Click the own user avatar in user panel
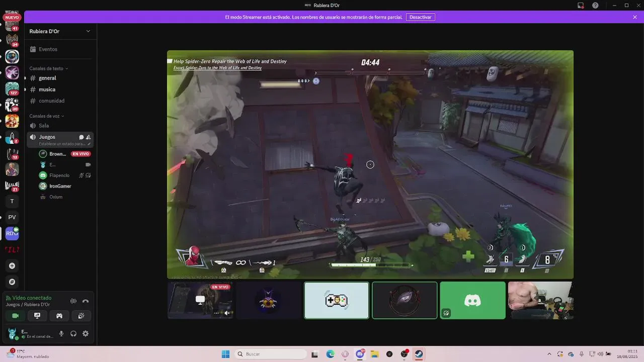This screenshot has height=362, width=644. point(12,333)
